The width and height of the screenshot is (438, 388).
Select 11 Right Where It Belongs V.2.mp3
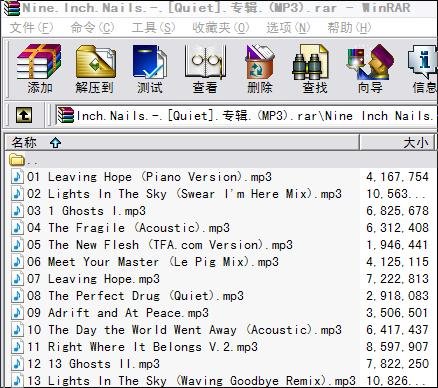pyautogui.click(x=142, y=347)
